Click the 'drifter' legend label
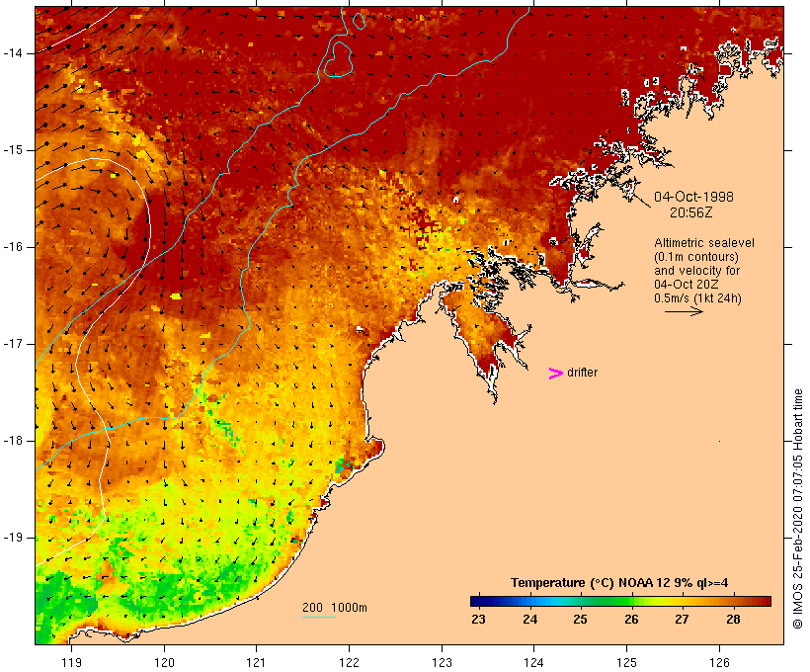 pyautogui.click(x=582, y=373)
